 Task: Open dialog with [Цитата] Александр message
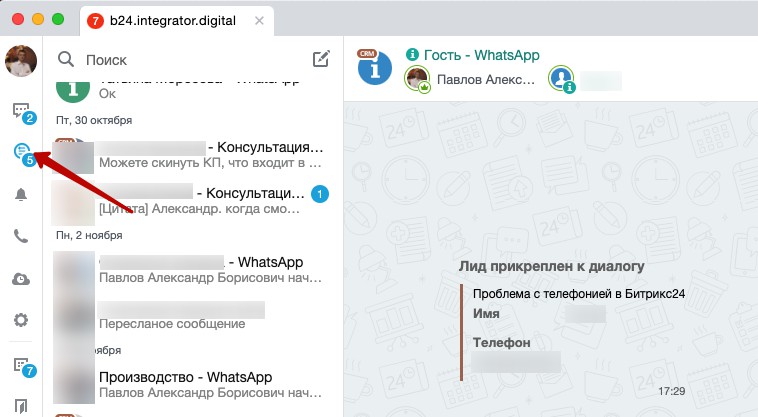click(x=192, y=201)
